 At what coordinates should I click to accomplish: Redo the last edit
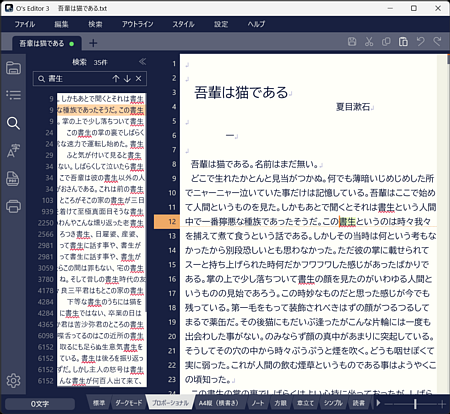(x=437, y=42)
